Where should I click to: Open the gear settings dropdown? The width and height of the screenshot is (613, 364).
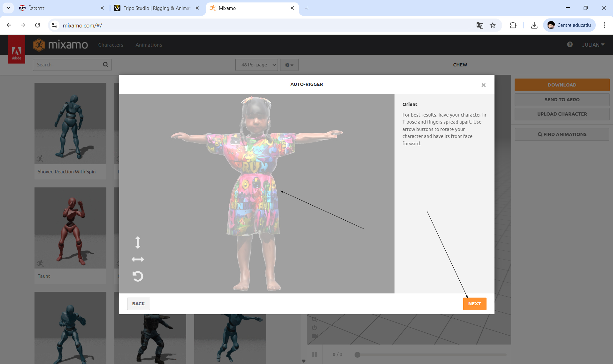(289, 65)
